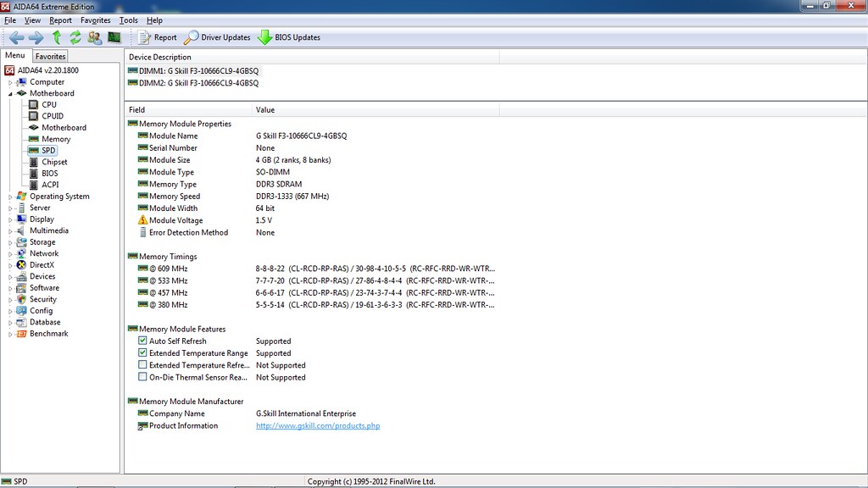The height and width of the screenshot is (488, 868).
Task: Open the Report menu
Action: click(60, 20)
